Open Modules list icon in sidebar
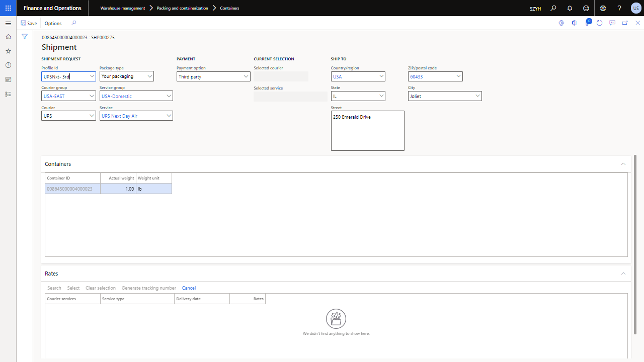 (8, 94)
